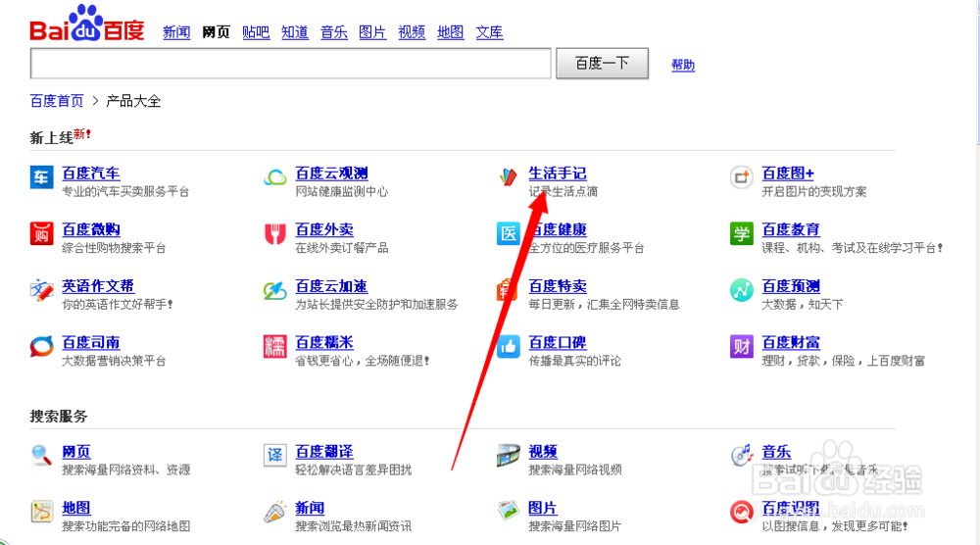Click the 百度口碑 thumbs-up icon
980x545 pixels.
[508, 346]
